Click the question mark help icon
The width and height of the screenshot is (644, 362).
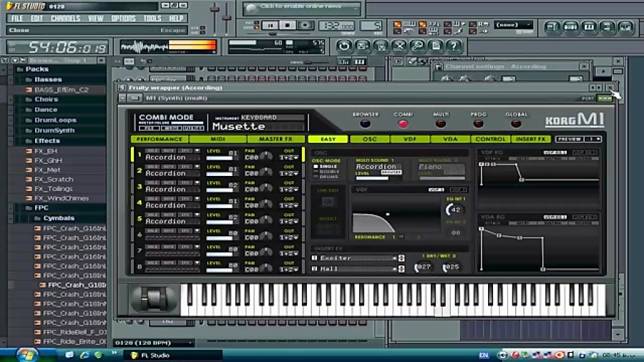pos(454,46)
